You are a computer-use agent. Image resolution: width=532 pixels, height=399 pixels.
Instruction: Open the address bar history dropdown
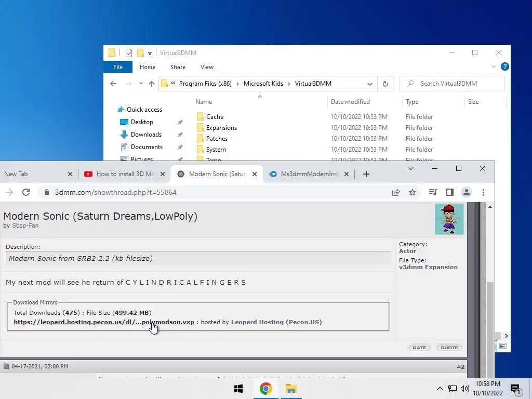pos(369,84)
